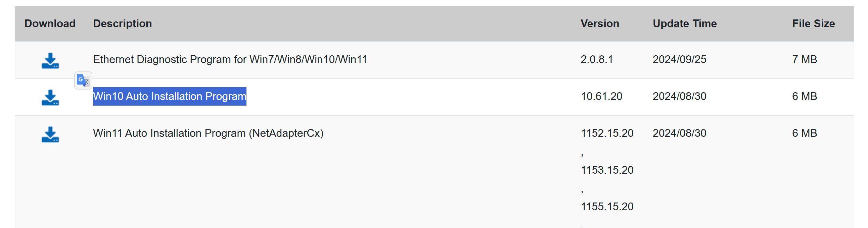Download Win11 Auto Installation Program (NetAdapterCx)
Image resolution: width=868 pixels, height=228 pixels.
pyautogui.click(x=50, y=134)
